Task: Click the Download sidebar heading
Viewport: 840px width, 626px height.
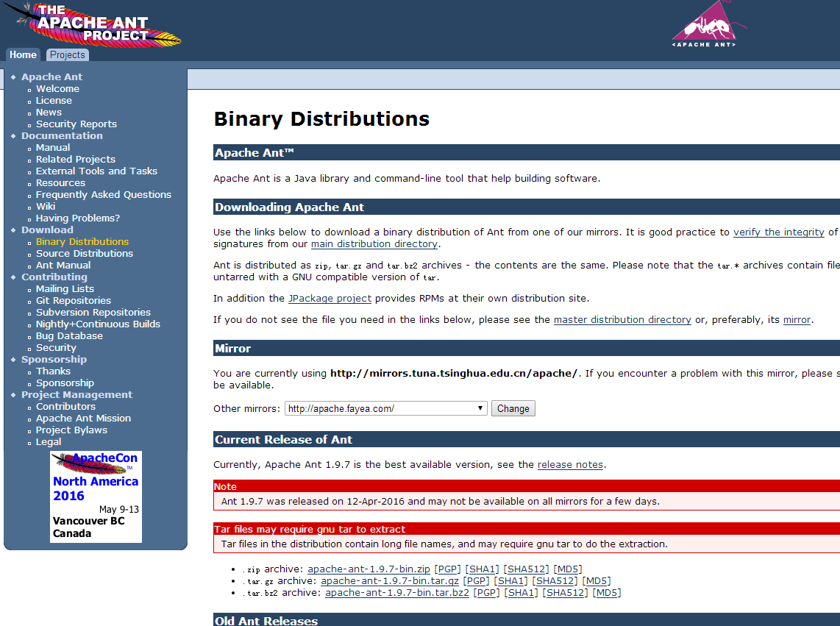Action: click(x=47, y=230)
